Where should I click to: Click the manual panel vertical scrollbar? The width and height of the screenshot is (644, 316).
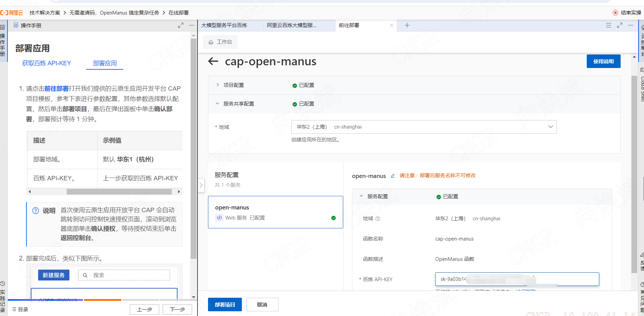193,149
